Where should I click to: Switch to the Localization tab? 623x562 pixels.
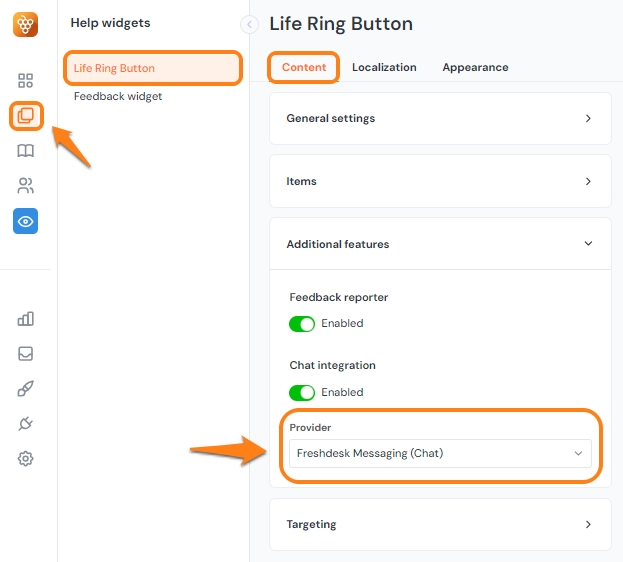click(x=384, y=68)
